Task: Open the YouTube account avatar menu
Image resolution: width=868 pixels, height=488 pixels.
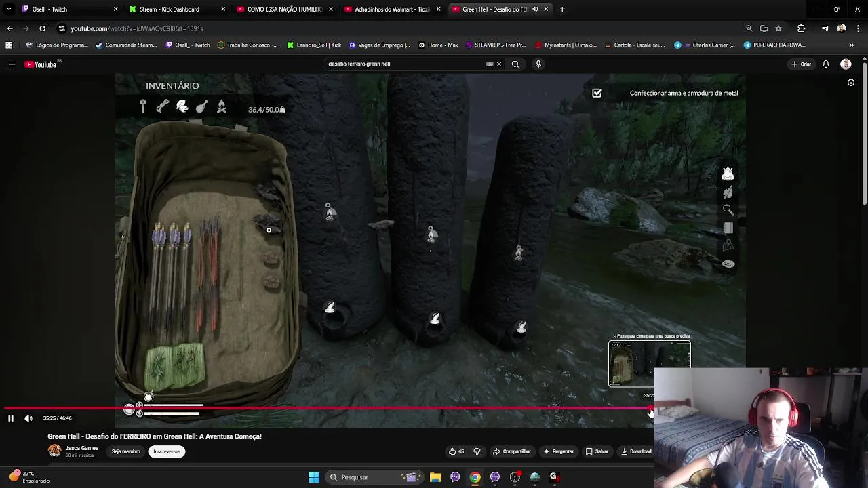Action: (x=846, y=64)
